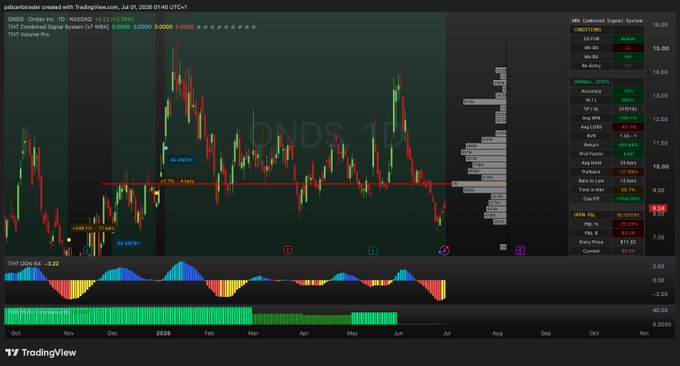Click the THT Volume Pro indicator title
Screen dimensions: 680x366
point(29,34)
